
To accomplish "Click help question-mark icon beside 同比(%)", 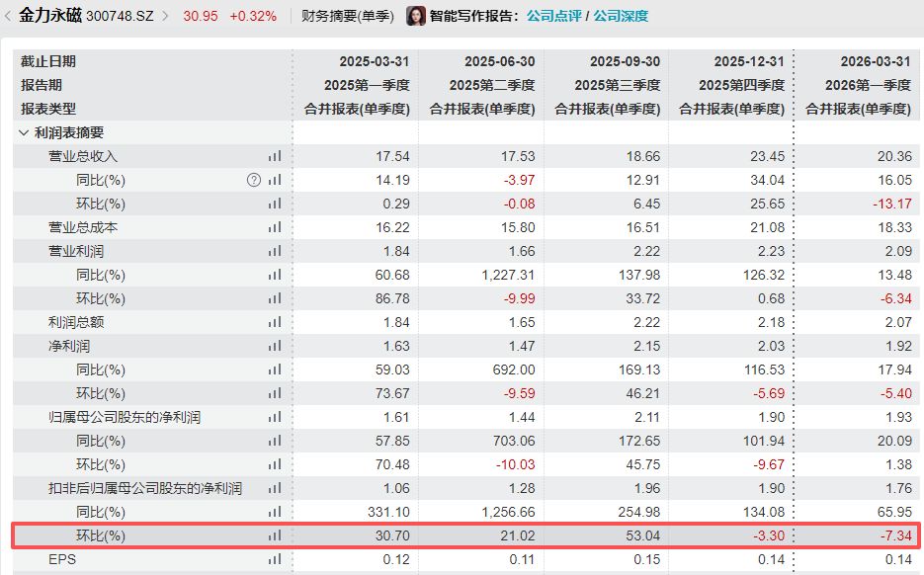I will point(253,180).
